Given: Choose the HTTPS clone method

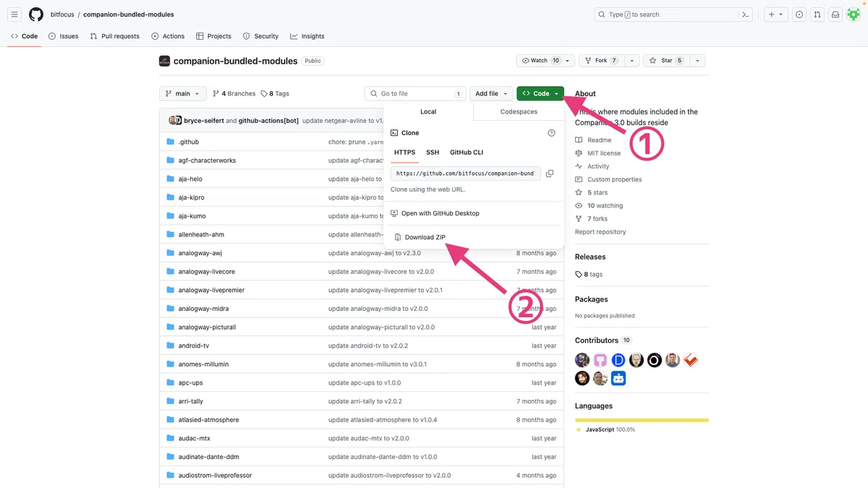Looking at the screenshot, I should 404,153.
